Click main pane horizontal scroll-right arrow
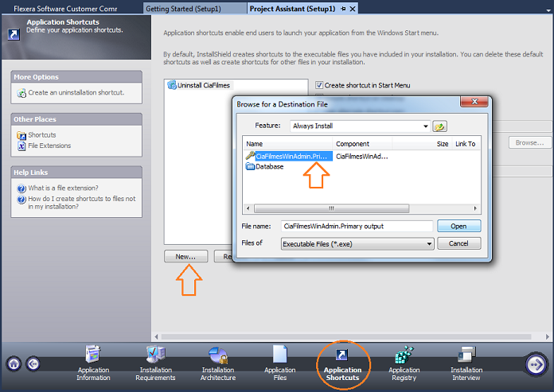554x392 pixels. tap(548, 336)
